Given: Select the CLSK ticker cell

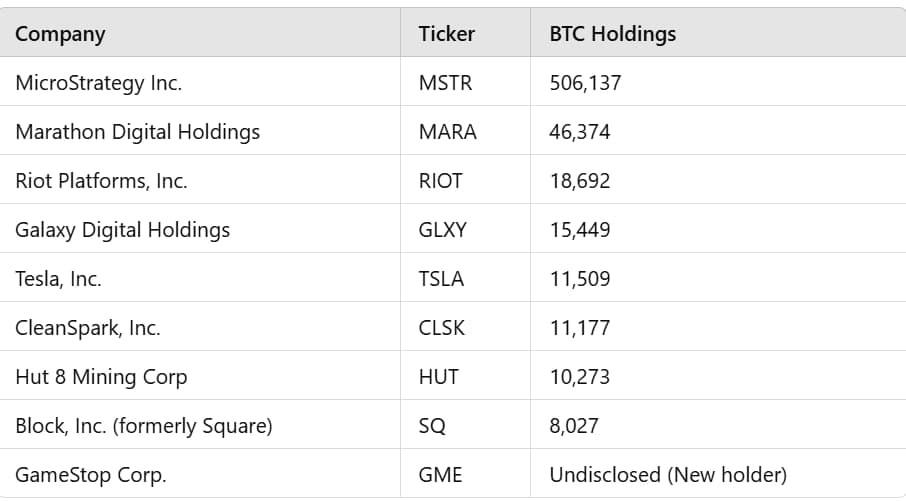Looking at the screenshot, I should [442, 328].
